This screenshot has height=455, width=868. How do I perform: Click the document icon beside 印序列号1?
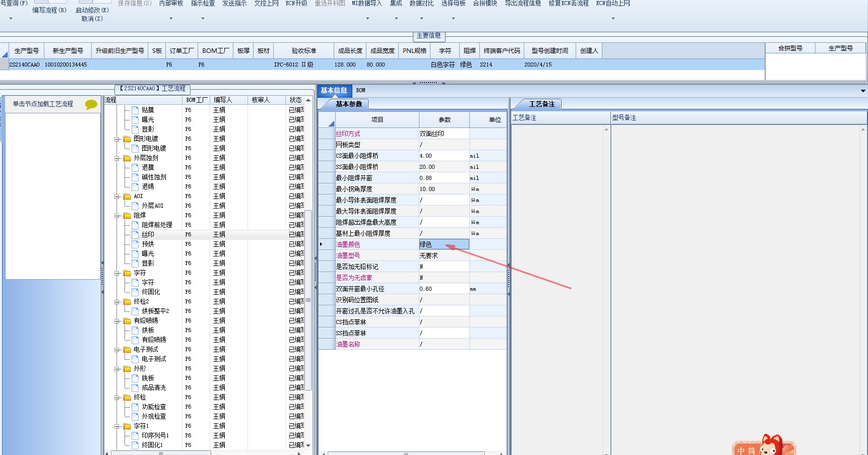click(135, 435)
